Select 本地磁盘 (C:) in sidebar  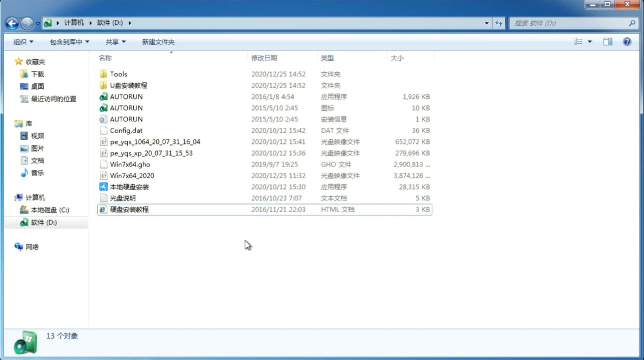point(50,210)
